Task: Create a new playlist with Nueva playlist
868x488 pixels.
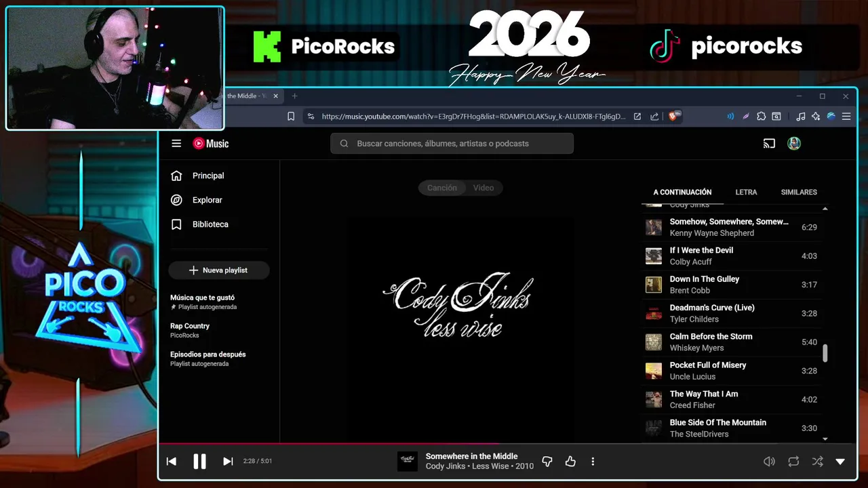Action: (x=219, y=270)
